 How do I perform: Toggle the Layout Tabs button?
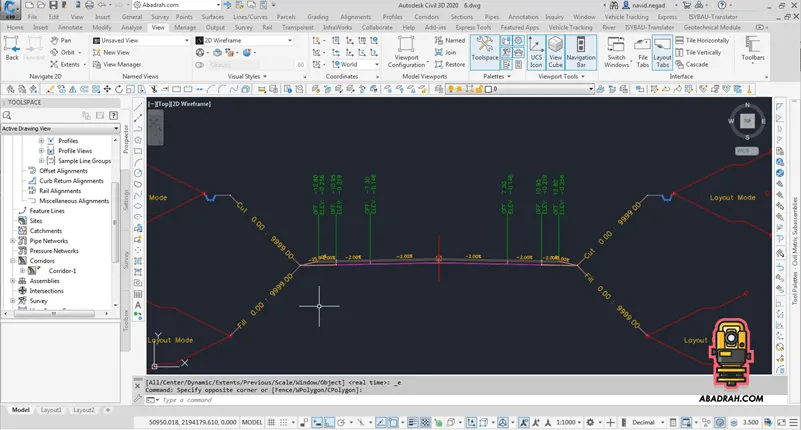(x=662, y=51)
